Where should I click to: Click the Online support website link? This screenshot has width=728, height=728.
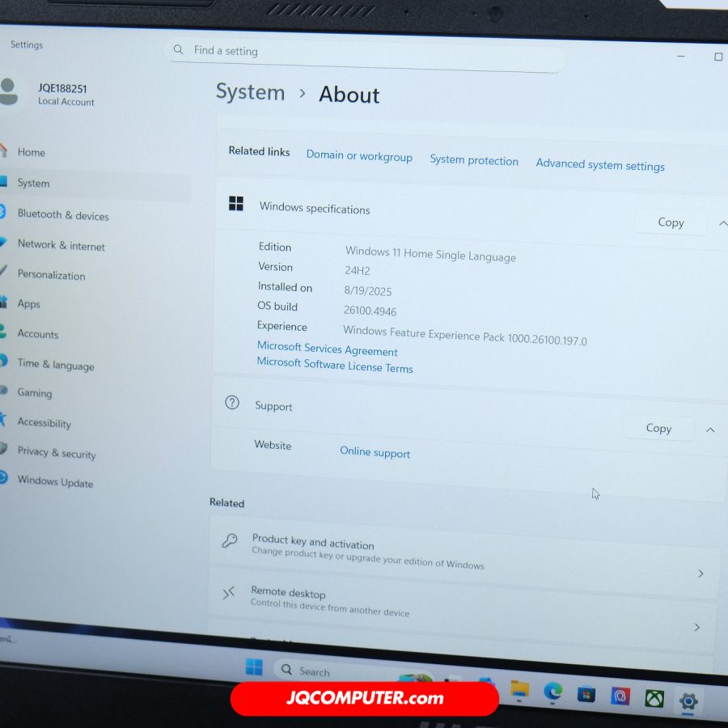coord(375,451)
